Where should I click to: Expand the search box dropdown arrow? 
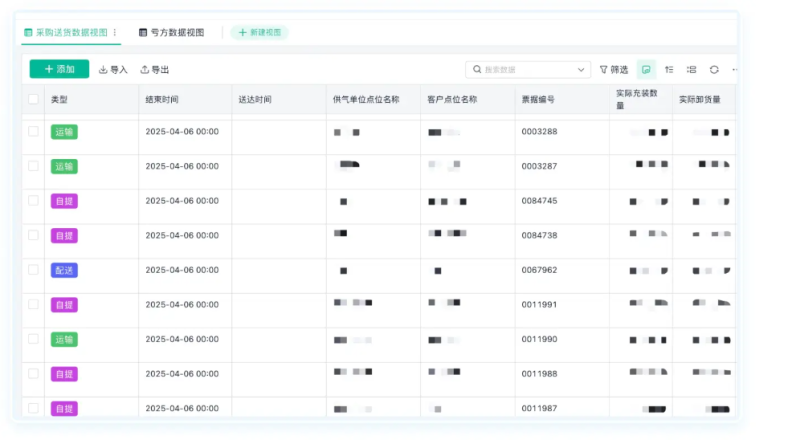[x=582, y=70]
